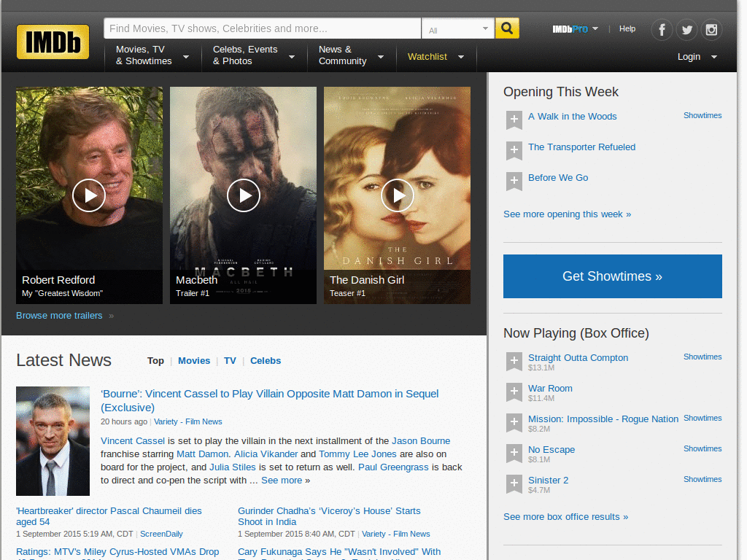View Showtimes for A Walk in the Woods
The height and width of the screenshot is (560, 747).
[x=703, y=116]
